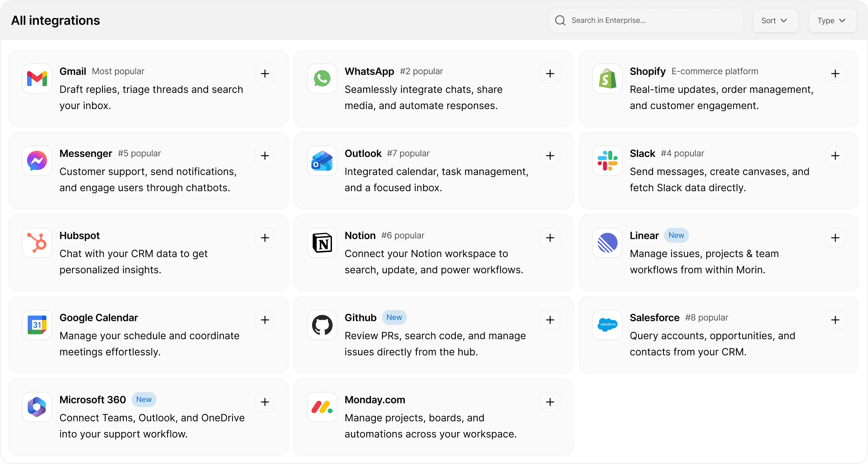This screenshot has height=464, width=868.
Task: Click the Messenger logo icon
Action: click(x=37, y=160)
